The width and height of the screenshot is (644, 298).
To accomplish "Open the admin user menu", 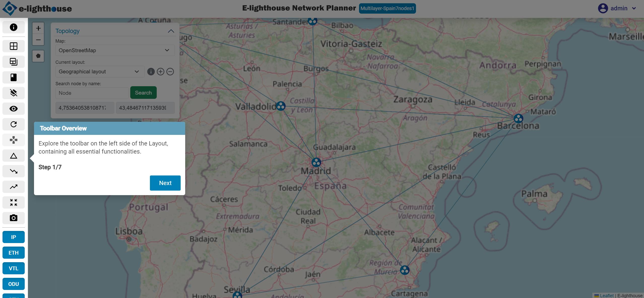I will tap(617, 8).
